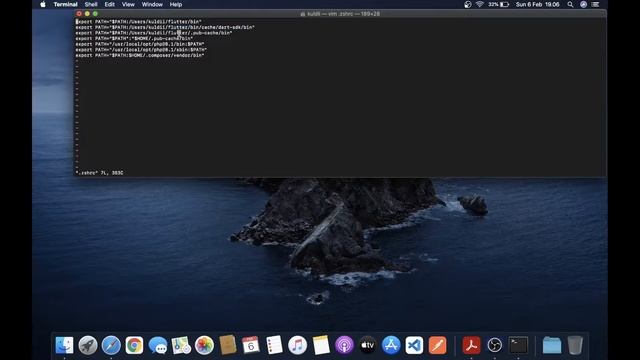Open the View menu
The image size is (640, 360).
click(128, 4)
